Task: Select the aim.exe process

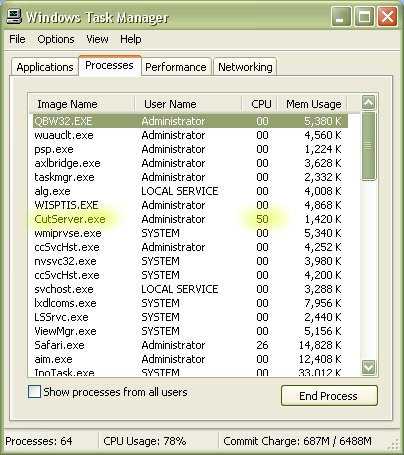Action: pos(190,359)
